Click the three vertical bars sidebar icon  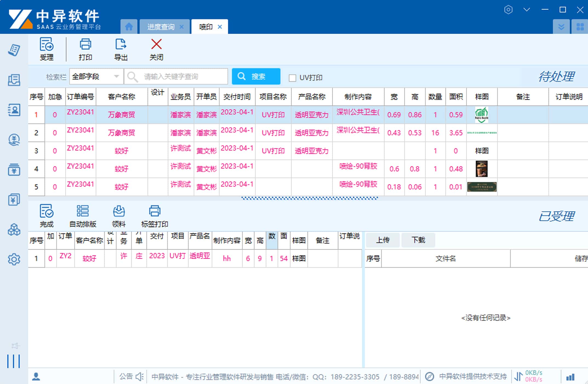13,361
